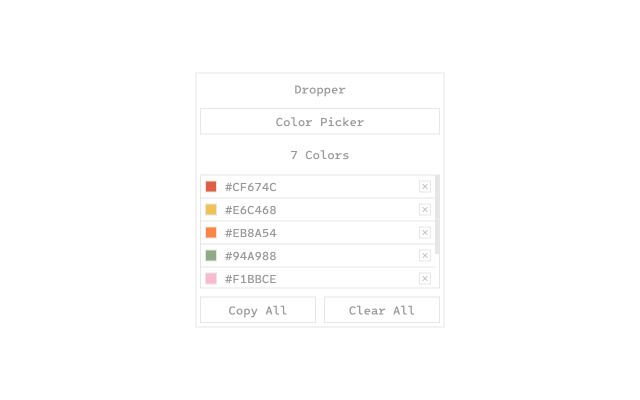Click the #F1BBCE hex code label
The width and height of the screenshot is (640, 400).
251,279
